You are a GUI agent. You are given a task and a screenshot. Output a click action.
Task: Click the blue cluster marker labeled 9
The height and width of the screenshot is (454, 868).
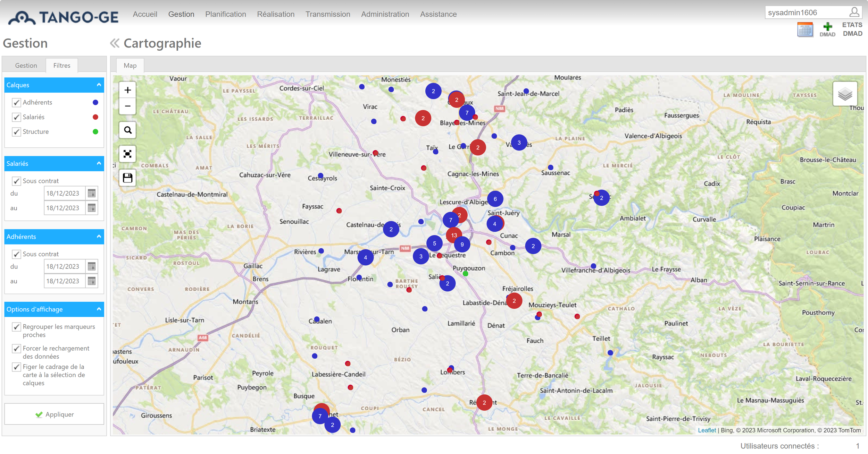462,245
